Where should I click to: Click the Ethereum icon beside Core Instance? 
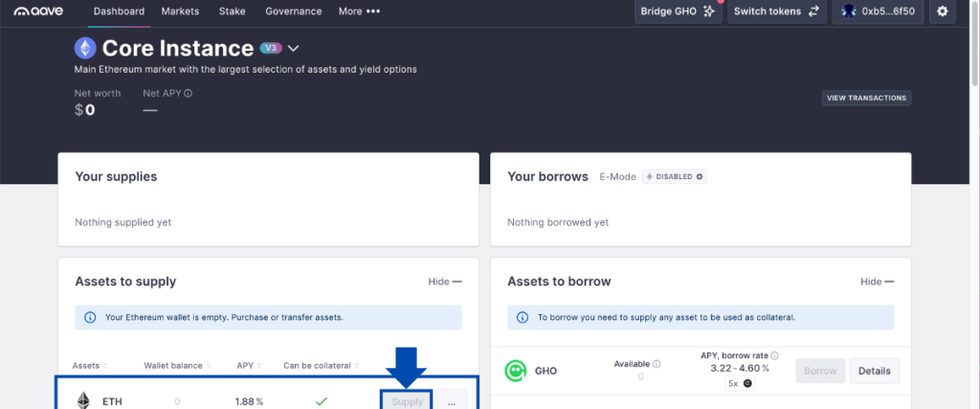point(86,48)
